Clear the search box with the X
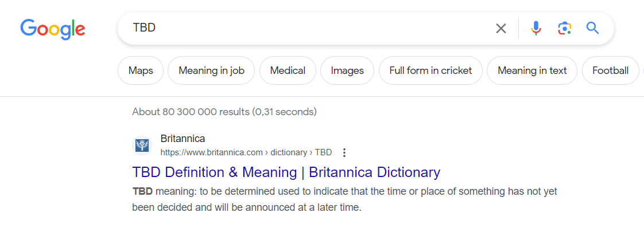The image size is (644, 232). pos(501,28)
